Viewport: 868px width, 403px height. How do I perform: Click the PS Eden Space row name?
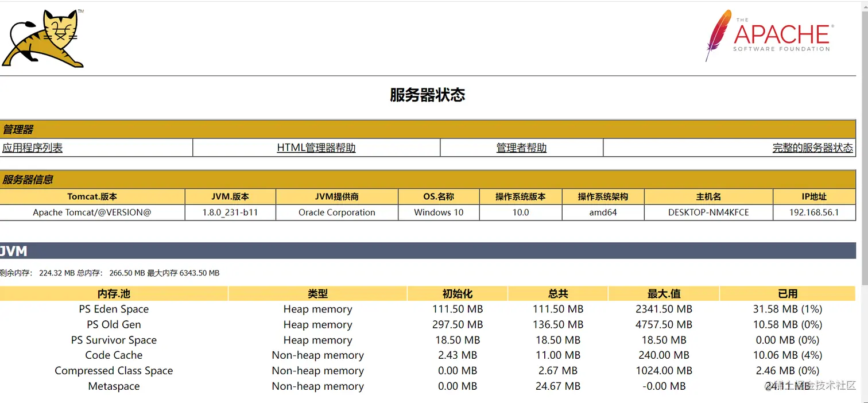[x=114, y=309]
